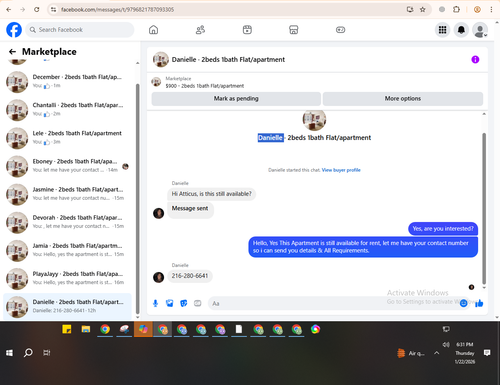This screenshot has width=500, height=385.
Task: Open the Friends icon in top nav
Action: (x=200, y=30)
